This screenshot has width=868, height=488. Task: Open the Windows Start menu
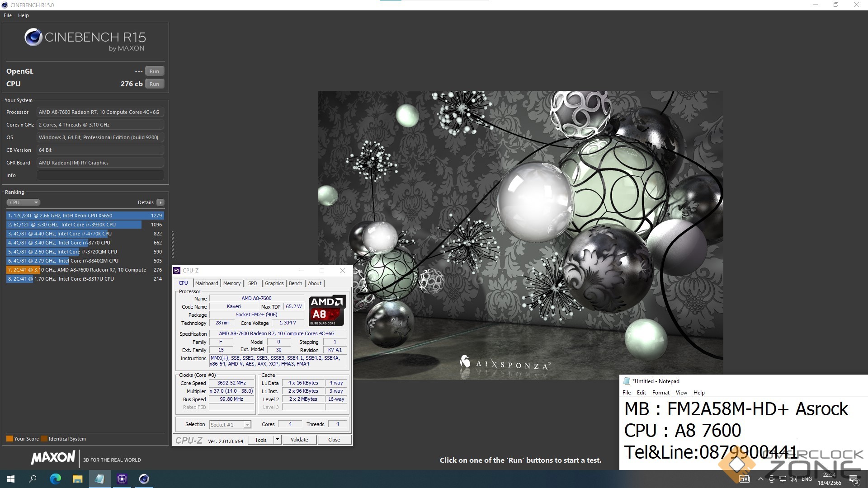click(11, 479)
